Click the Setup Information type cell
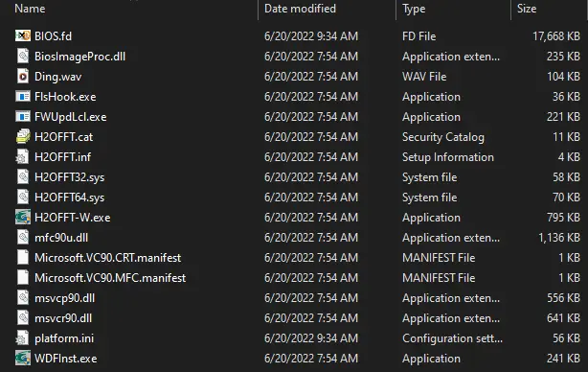This screenshot has height=372, width=588. click(448, 157)
